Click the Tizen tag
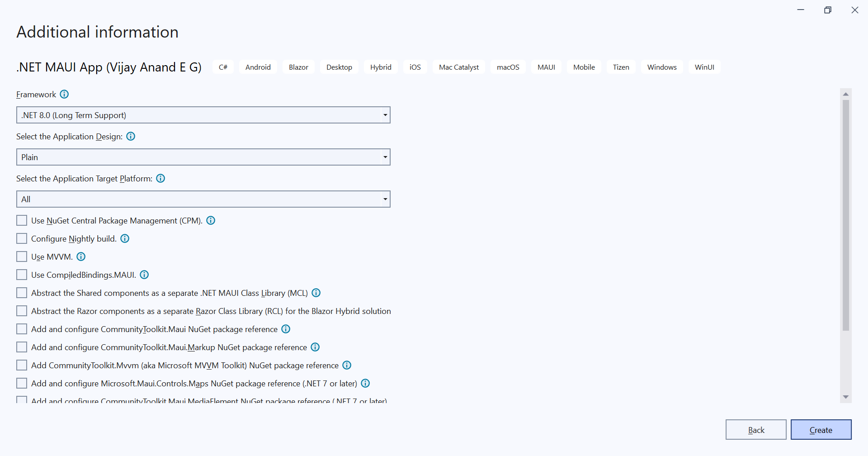Screen dimensions: 868x456 tap(621, 67)
